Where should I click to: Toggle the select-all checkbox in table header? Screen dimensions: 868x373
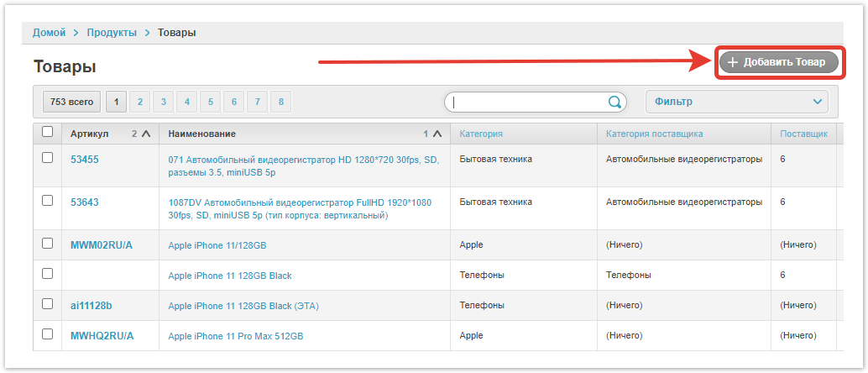(47, 132)
